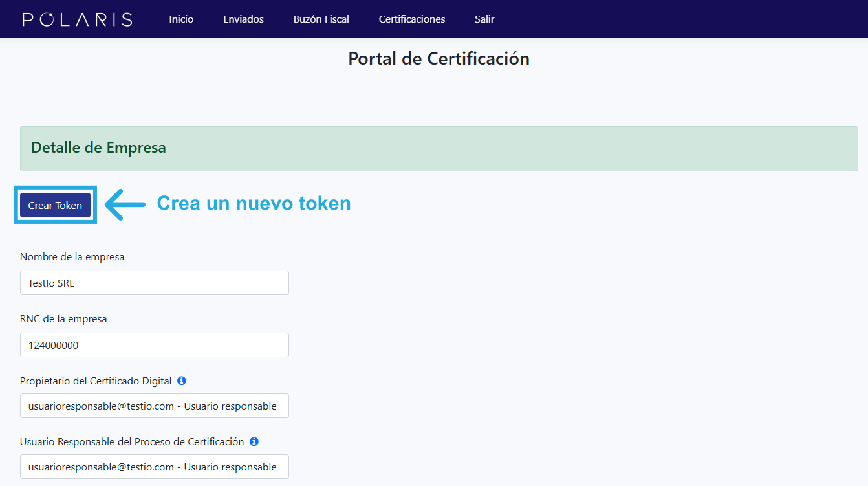Image resolution: width=868 pixels, height=486 pixels.
Task: Click the 'Nombre de la empresa' label
Action: (72, 257)
